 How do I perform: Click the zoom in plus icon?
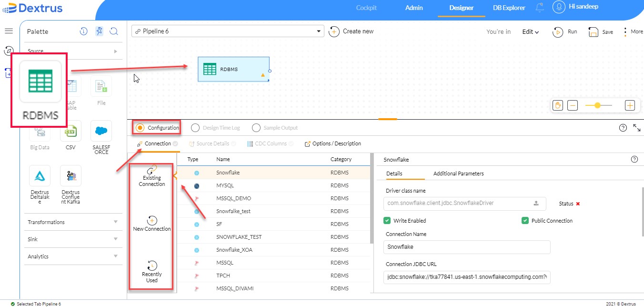[630, 105]
